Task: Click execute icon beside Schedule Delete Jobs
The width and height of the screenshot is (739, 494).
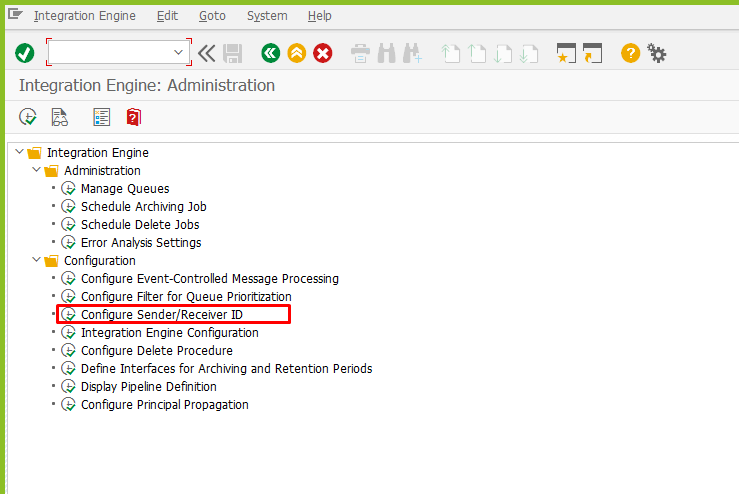Action: (69, 224)
